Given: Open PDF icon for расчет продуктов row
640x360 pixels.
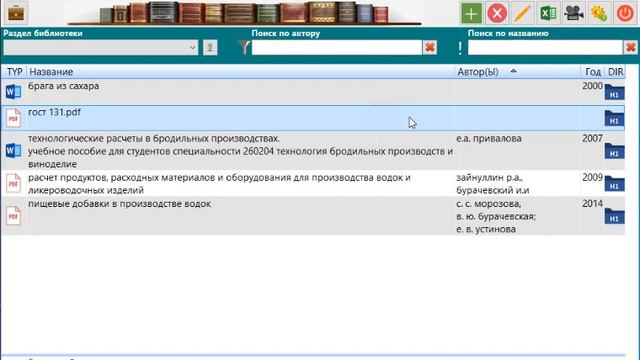Looking at the screenshot, I should pyautogui.click(x=13, y=183).
